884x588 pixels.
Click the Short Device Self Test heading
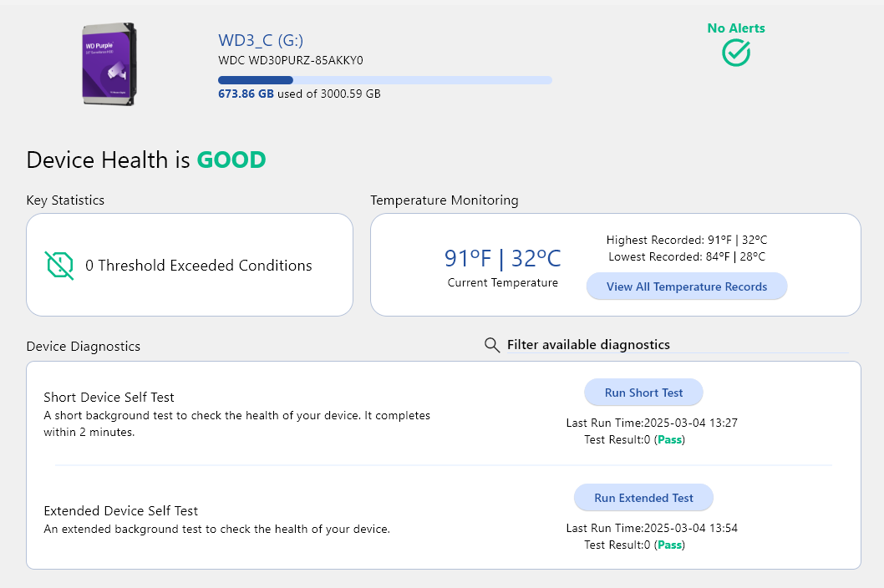tap(109, 397)
